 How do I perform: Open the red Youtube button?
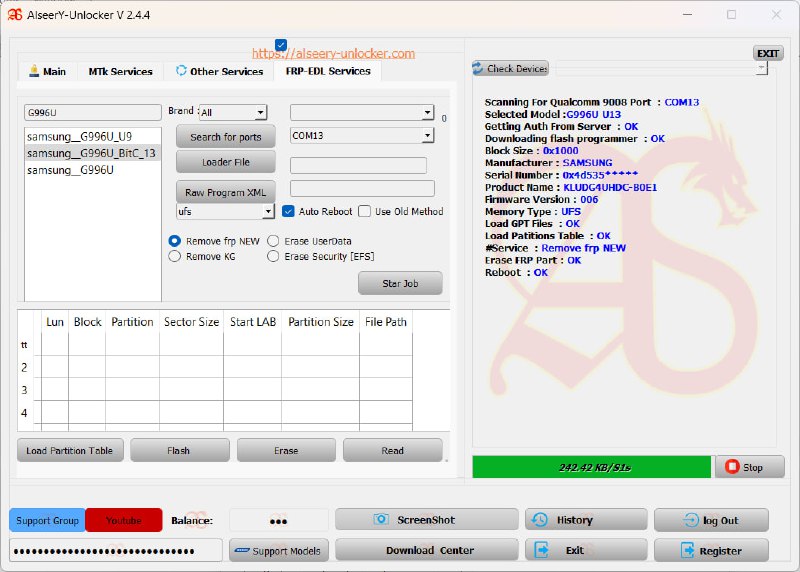(x=123, y=520)
